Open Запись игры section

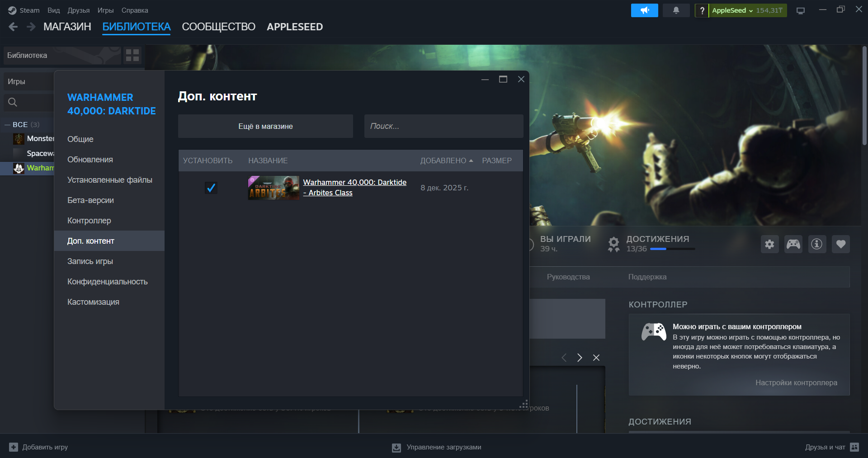pos(109,261)
